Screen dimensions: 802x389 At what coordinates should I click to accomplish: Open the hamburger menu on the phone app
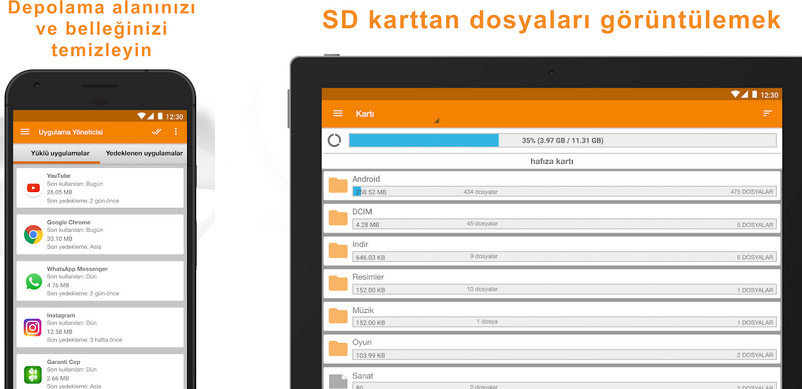[x=25, y=132]
